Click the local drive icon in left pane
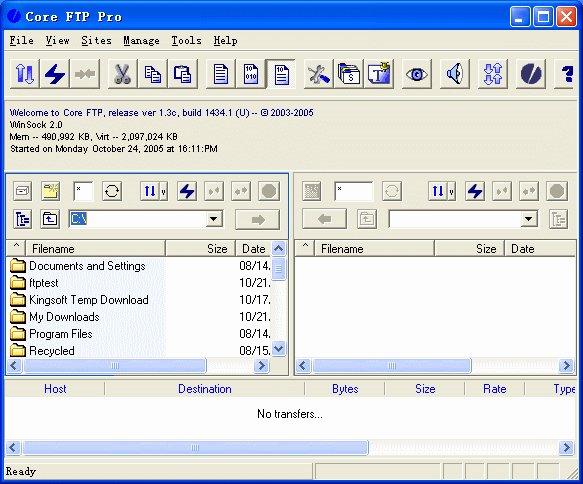Viewport: 583px width, 484px height. click(x=23, y=191)
